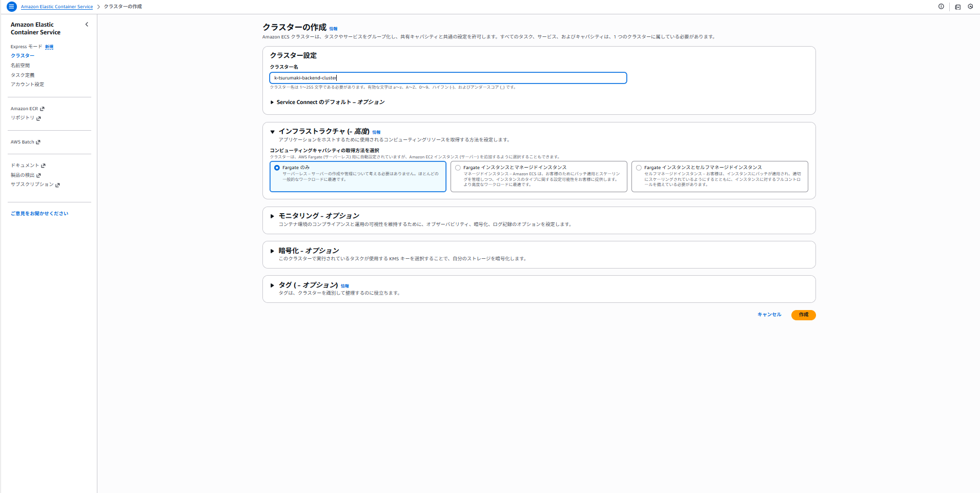980x493 pixels.
Task: Open Express モード in the side navigation
Action: click(x=26, y=47)
